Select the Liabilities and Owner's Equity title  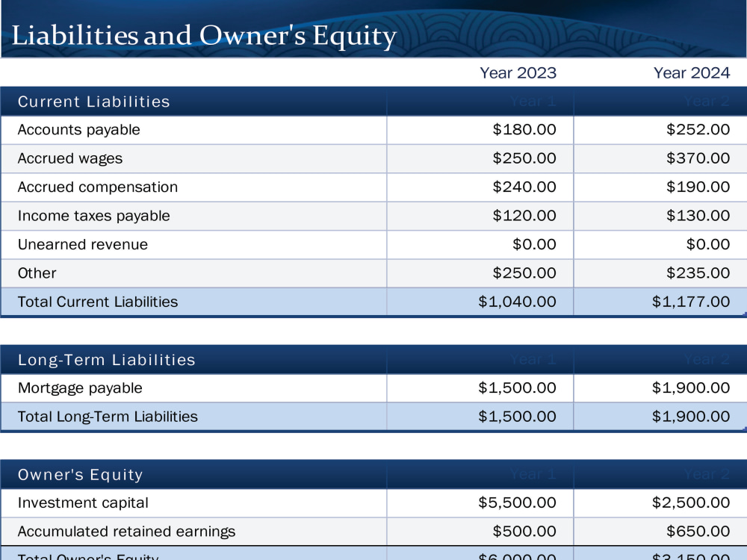point(204,36)
